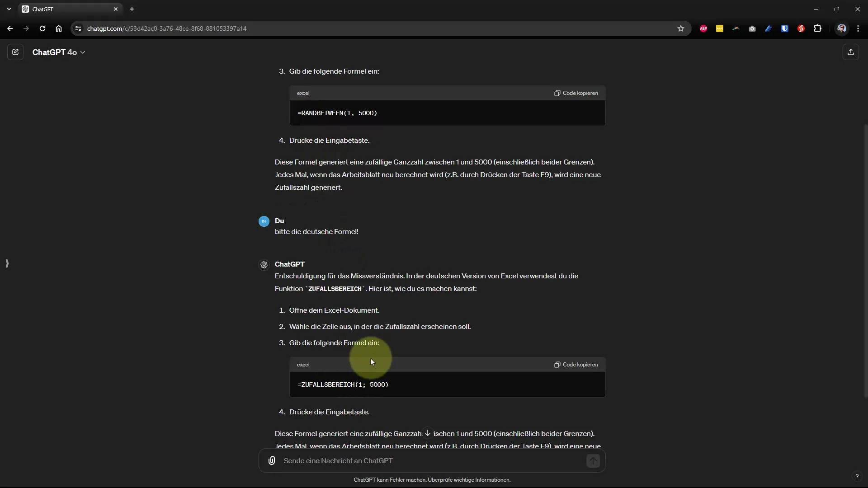Image resolution: width=868 pixels, height=488 pixels.
Task: Open the ChatGPT 4o model dropdown
Action: (59, 52)
